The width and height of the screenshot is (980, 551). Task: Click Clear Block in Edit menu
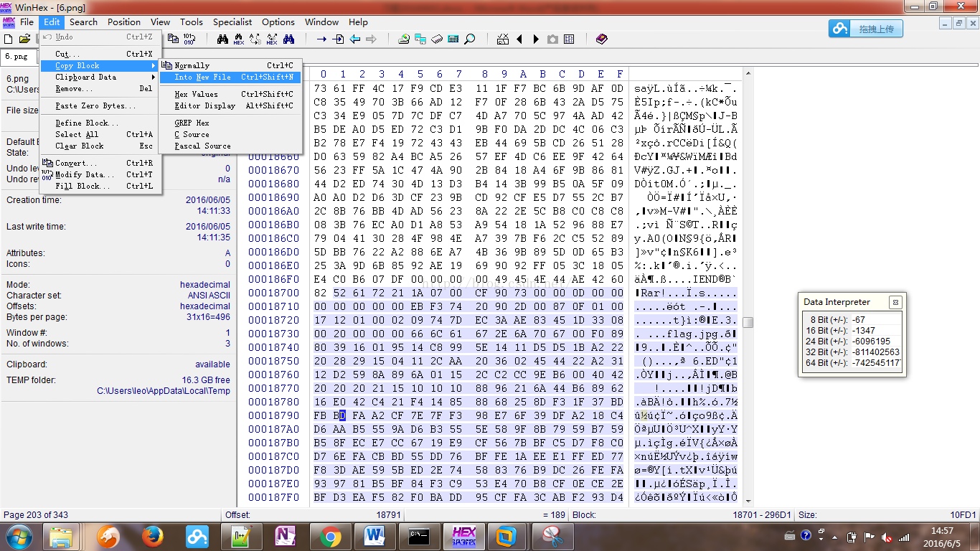tap(100, 146)
